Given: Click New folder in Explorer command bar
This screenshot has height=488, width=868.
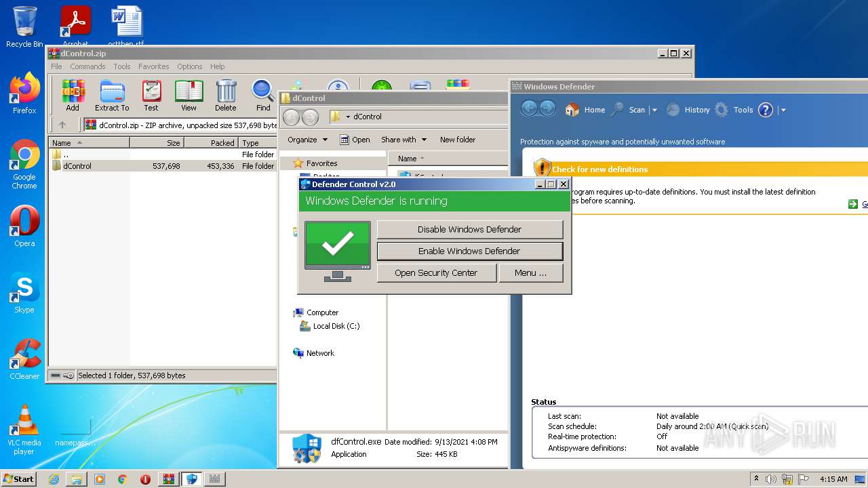Looking at the screenshot, I should tap(458, 140).
